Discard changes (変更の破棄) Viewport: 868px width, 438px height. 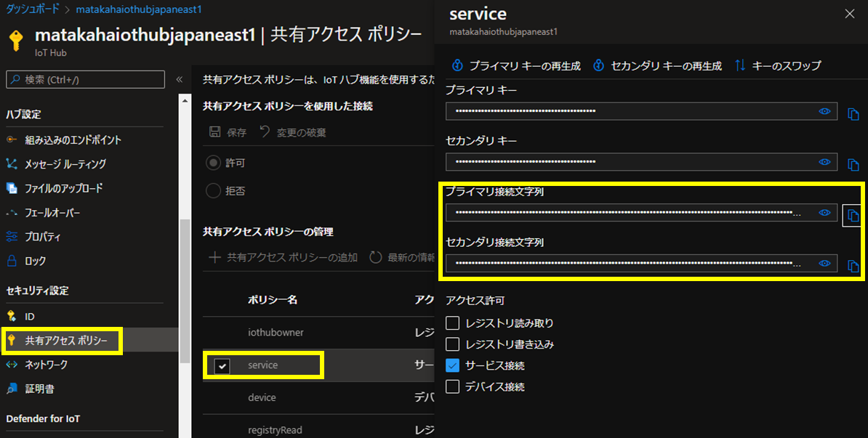click(x=294, y=133)
